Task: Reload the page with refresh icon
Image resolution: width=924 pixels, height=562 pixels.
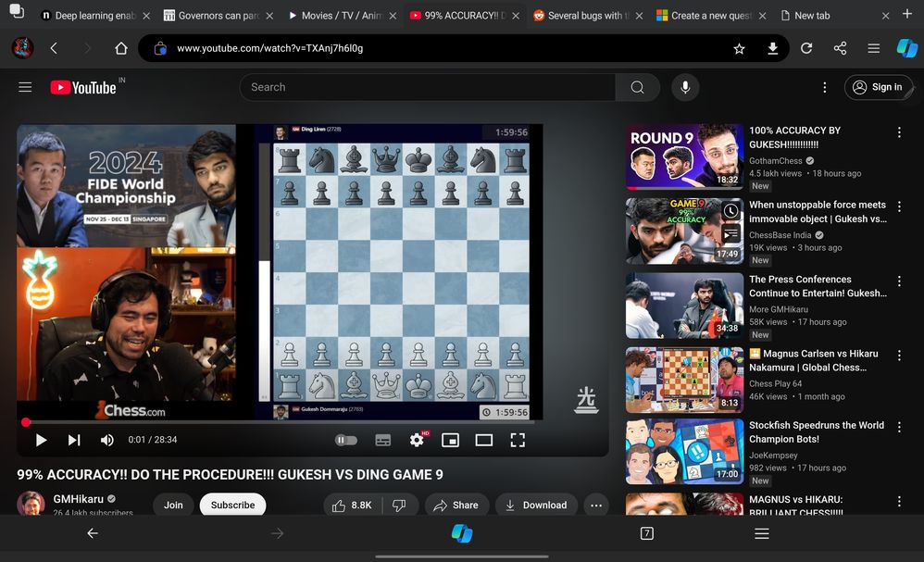Action: [x=806, y=48]
